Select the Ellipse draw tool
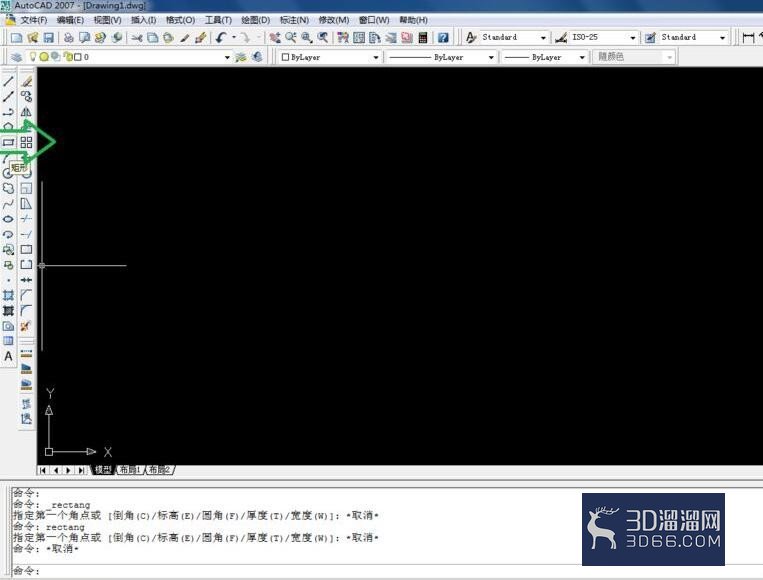 8,219
